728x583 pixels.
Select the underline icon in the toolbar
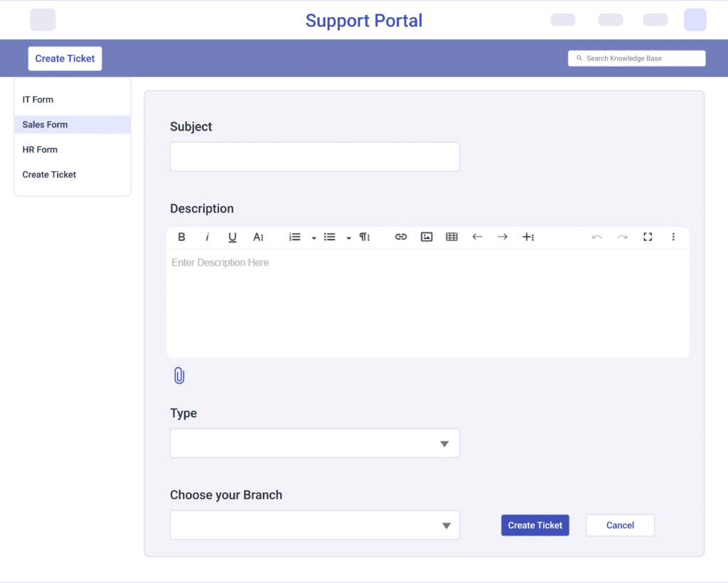[232, 237]
